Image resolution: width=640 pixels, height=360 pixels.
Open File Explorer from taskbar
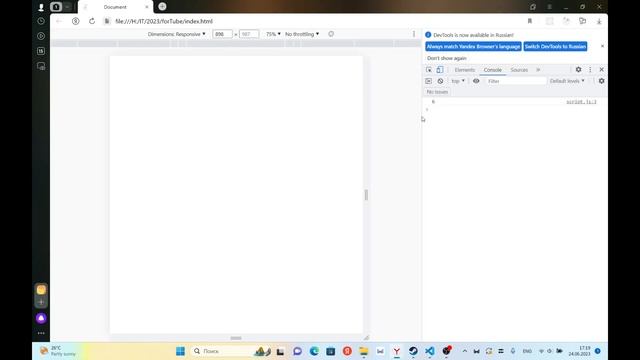363,351
